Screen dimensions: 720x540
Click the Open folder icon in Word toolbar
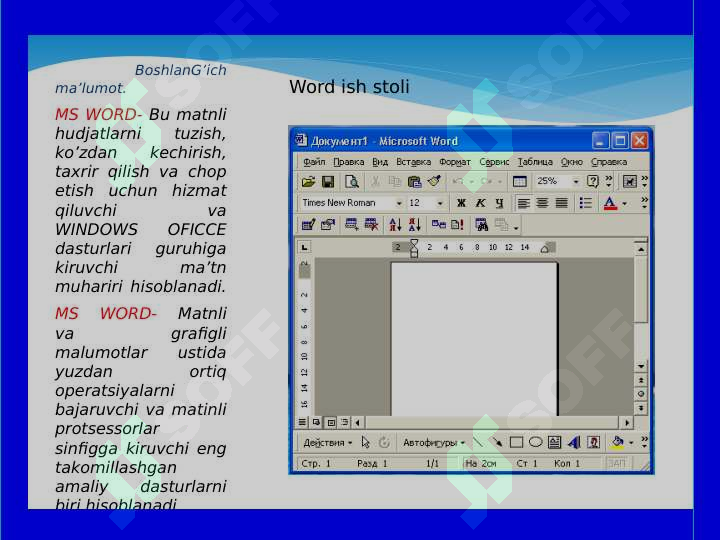(308, 182)
